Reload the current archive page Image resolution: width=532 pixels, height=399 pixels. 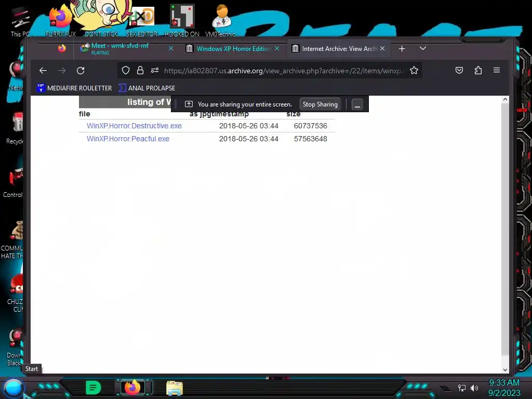81,71
